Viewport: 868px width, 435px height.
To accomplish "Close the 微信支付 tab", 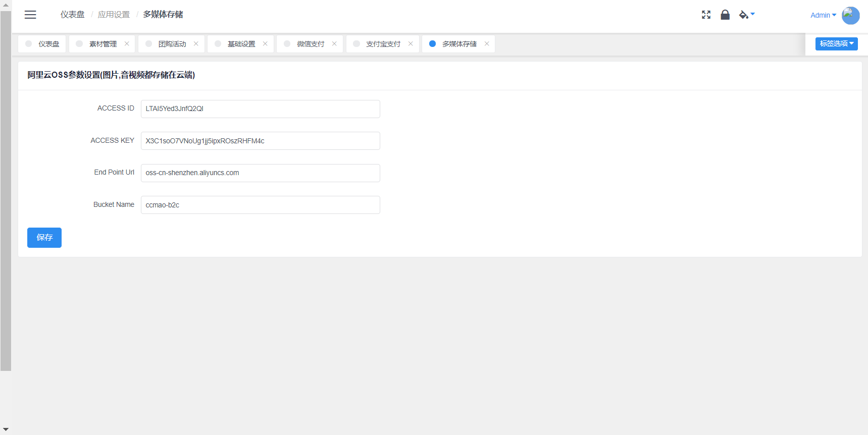I will (x=334, y=44).
